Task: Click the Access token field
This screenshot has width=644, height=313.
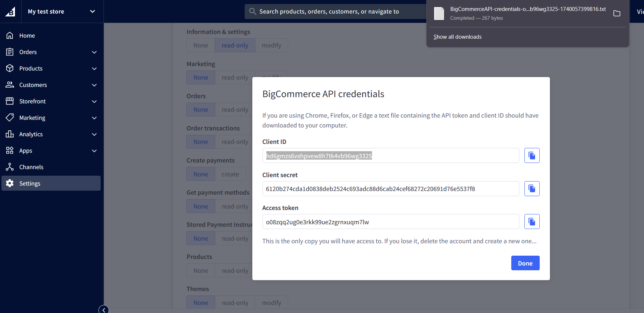Action: 391,222
